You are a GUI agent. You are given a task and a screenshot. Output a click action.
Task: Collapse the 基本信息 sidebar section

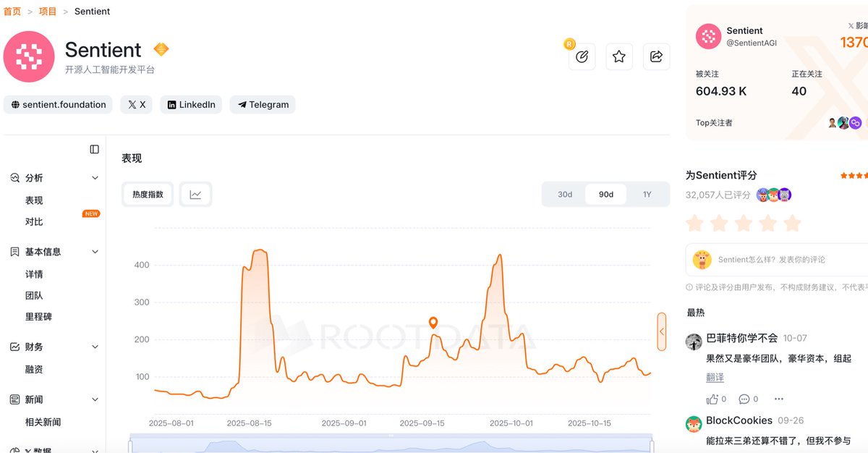tap(95, 252)
